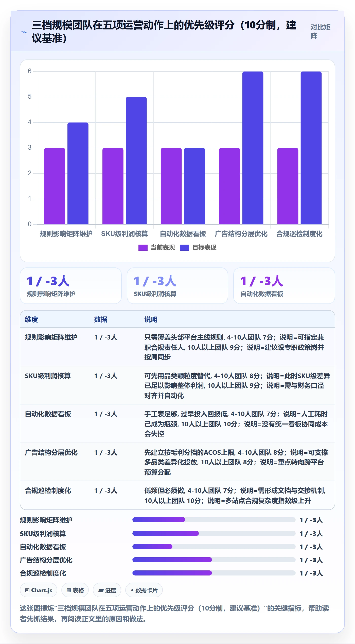
Task: Select the Chart.js tag chip
Action: [x=39, y=590]
